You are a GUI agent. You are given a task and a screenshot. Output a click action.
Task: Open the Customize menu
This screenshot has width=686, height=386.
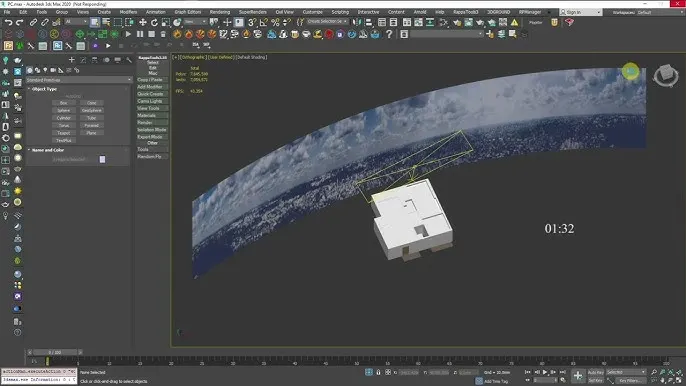[312, 12]
